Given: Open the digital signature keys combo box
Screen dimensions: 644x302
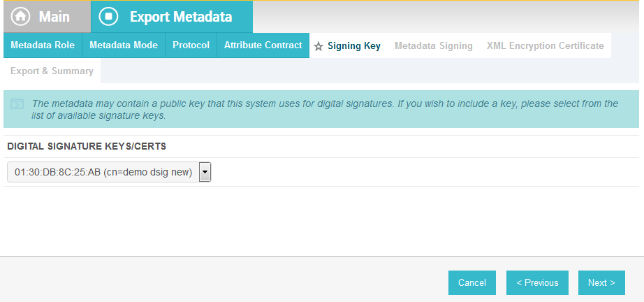Looking at the screenshot, I should point(109,172).
